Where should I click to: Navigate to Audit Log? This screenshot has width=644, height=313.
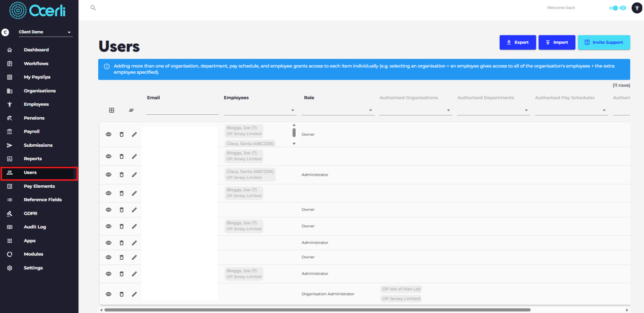tap(35, 227)
